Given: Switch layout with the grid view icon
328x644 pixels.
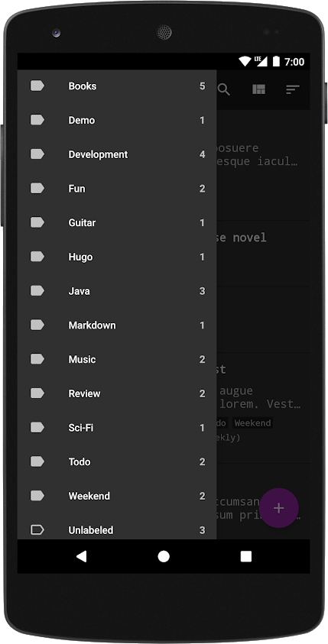Looking at the screenshot, I should 258,89.
